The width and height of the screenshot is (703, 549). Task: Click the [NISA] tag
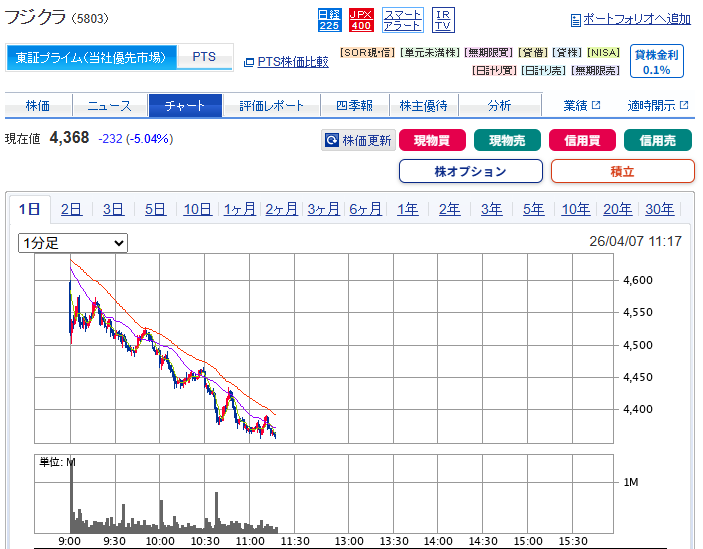click(x=603, y=53)
